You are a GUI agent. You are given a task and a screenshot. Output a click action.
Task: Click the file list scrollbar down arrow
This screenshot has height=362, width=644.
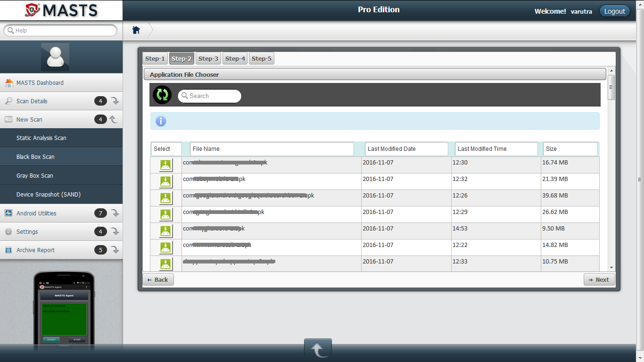coord(611,267)
